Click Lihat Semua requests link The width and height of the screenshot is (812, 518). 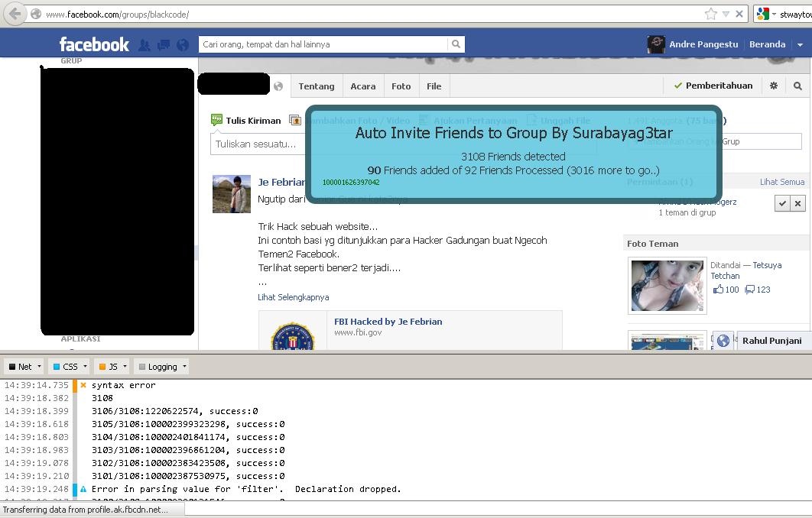tap(782, 182)
